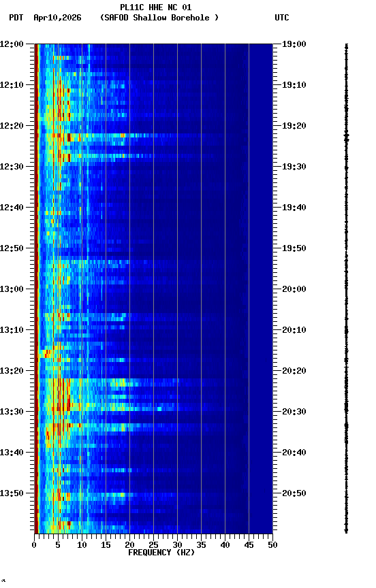Click the FREQUENCY (HZ) axis label
The image size is (376, 588).
click(x=161, y=553)
